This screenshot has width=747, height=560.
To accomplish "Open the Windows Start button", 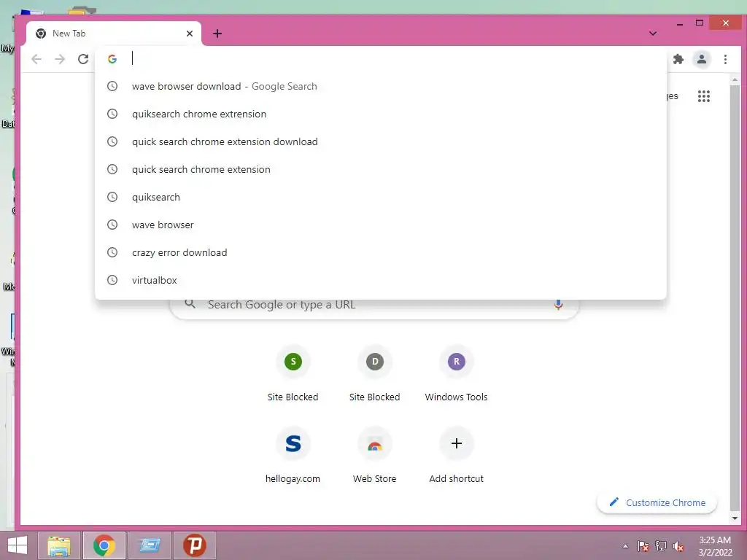I will 18,545.
